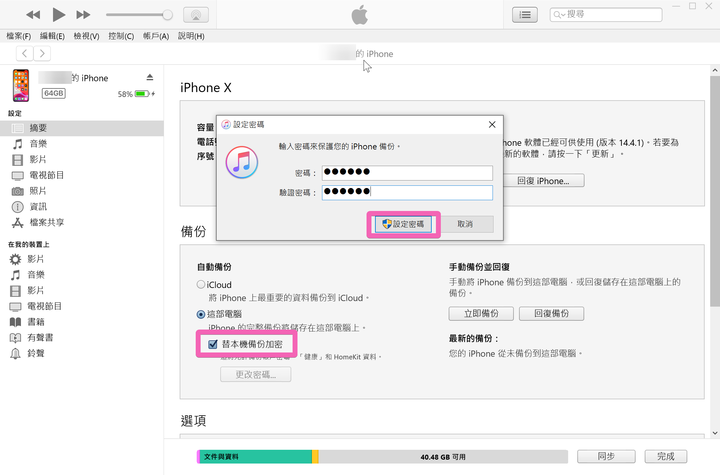Click the 立即備份 button
720x475 pixels.
[x=481, y=313]
